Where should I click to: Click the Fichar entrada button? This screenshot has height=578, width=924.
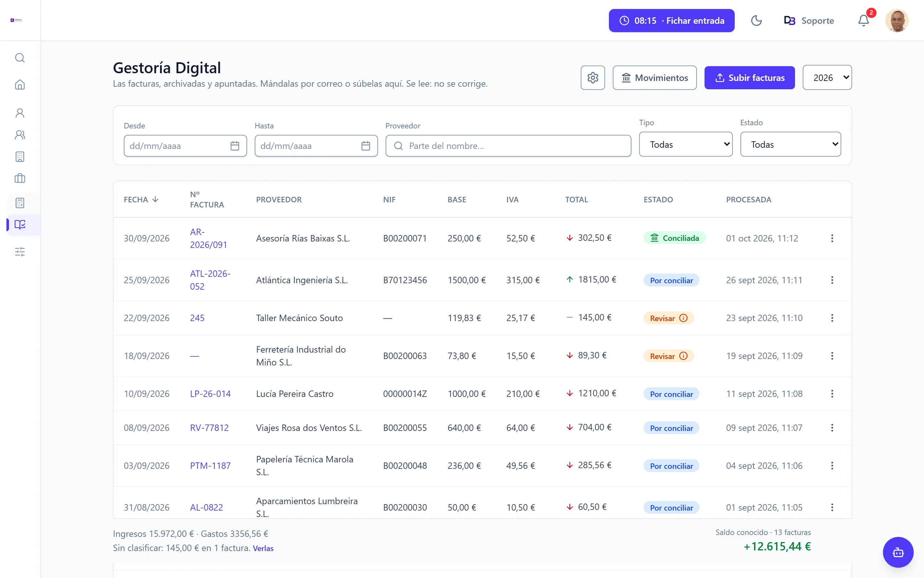click(672, 21)
